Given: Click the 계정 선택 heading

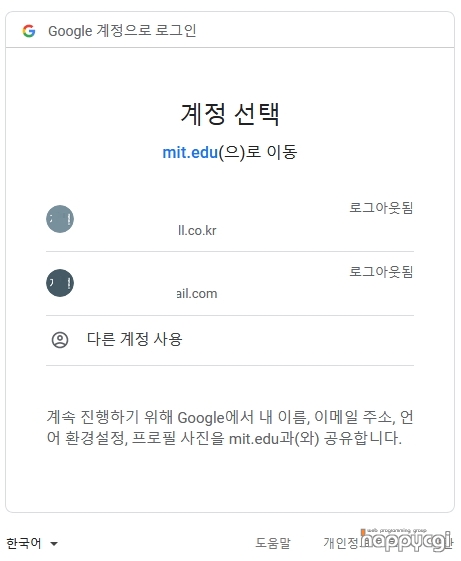Looking at the screenshot, I should coord(230,114).
